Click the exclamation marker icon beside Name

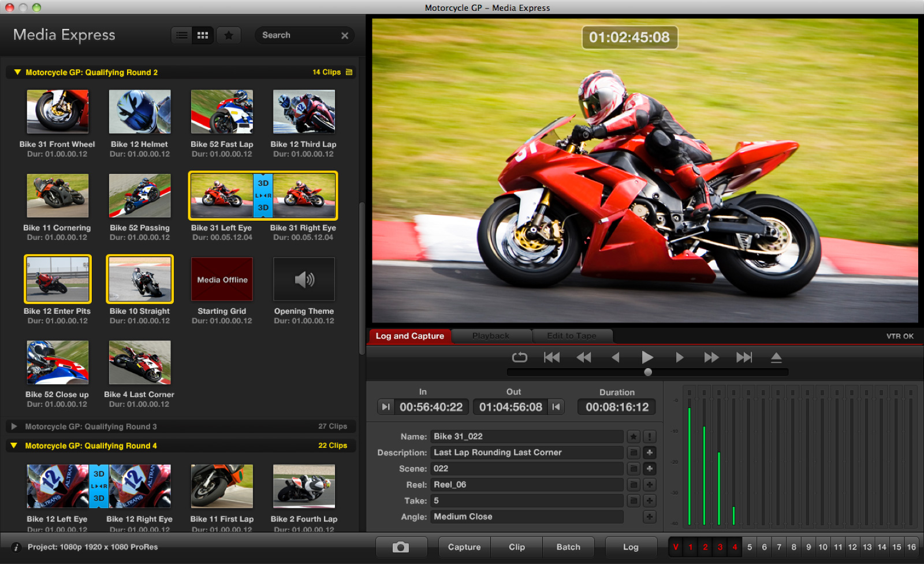pyautogui.click(x=650, y=436)
